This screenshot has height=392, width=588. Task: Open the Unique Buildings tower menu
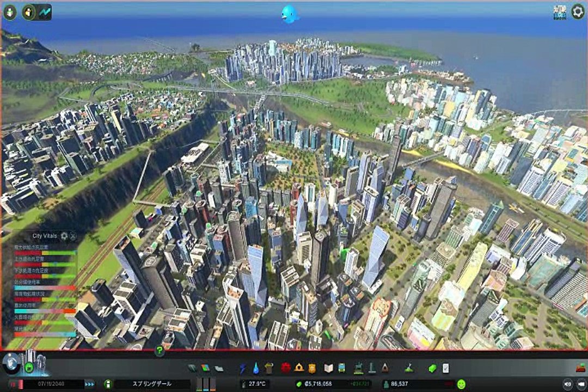[372, 369]
